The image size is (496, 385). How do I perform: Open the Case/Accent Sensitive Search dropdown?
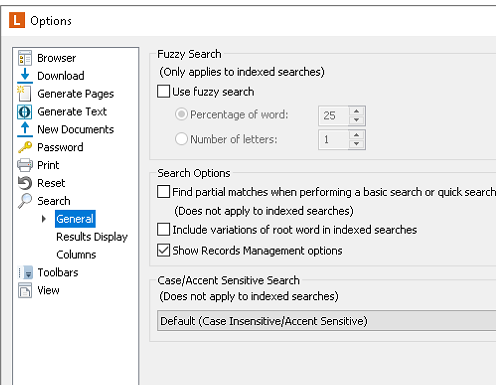pos(326,321)
